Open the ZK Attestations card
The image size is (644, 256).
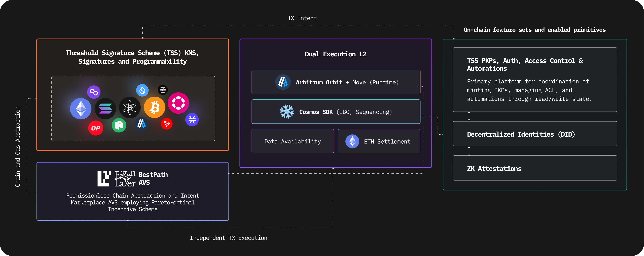point(535,168)
